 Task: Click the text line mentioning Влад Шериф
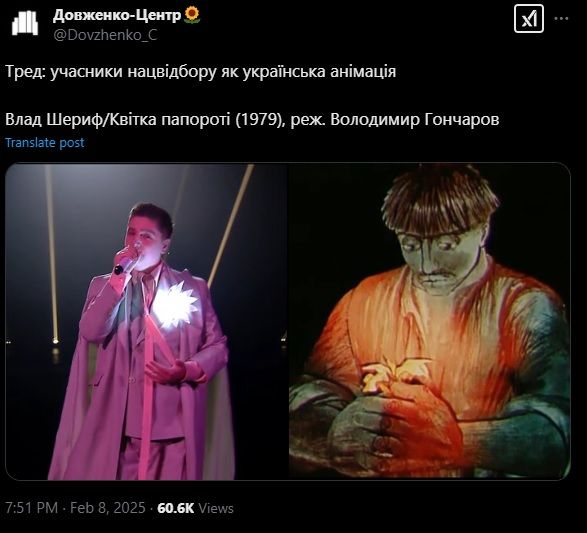pyautogui.click(x=252, y=119)
